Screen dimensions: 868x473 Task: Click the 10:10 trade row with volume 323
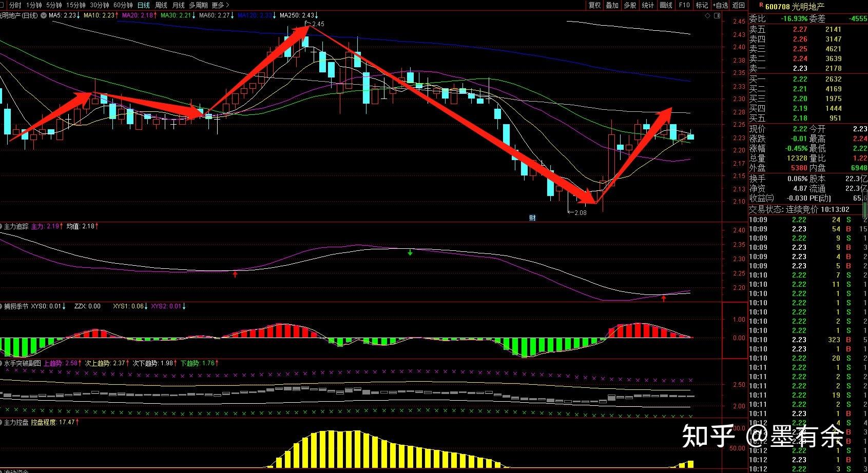click(x=807, y=340)
